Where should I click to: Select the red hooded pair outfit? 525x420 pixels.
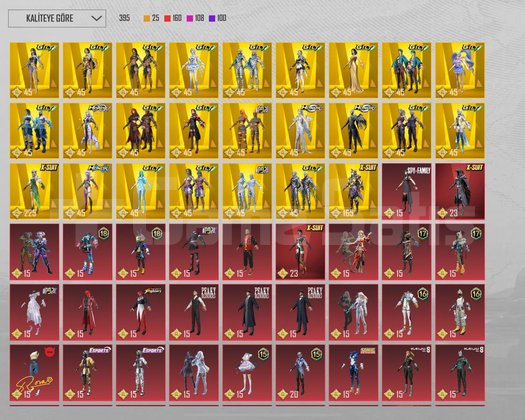[141, 131]
